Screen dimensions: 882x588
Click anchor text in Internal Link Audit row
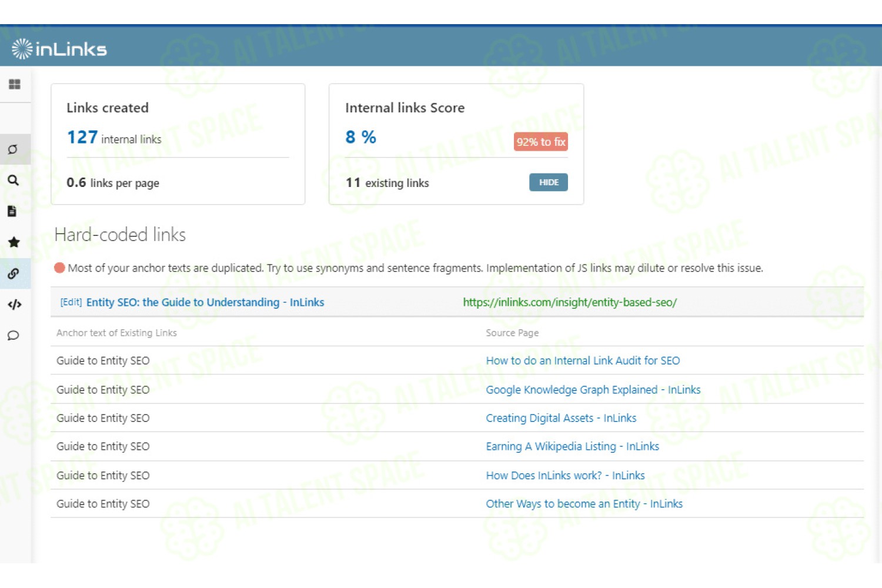[x=103, y=360]
